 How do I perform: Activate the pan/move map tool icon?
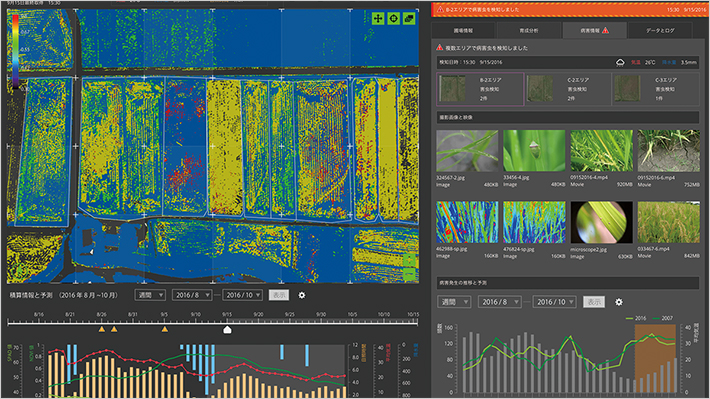pyautogui.click(x=378, y=19)
